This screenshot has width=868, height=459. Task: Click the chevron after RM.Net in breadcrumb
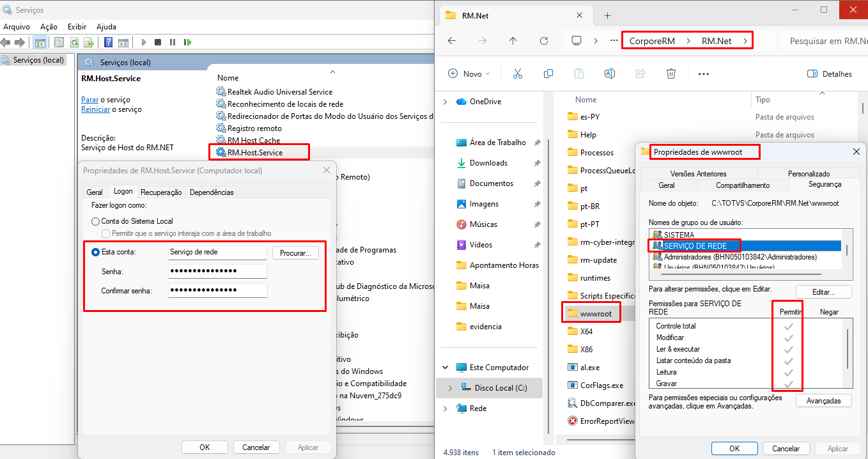coord(745,40)
